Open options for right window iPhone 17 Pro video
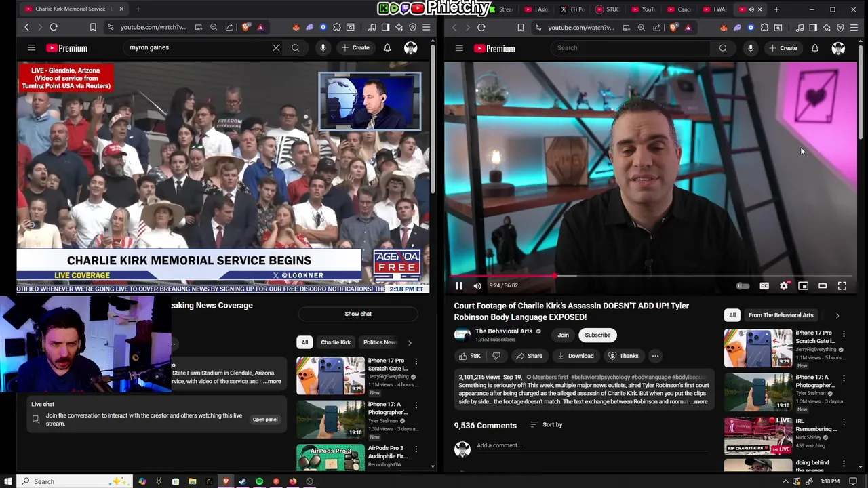This screenshot has width=868, height=488. [x=844, y=334]
